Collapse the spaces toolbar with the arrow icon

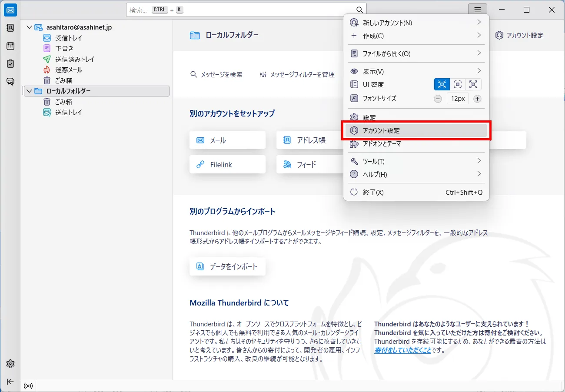coord(10,382)
